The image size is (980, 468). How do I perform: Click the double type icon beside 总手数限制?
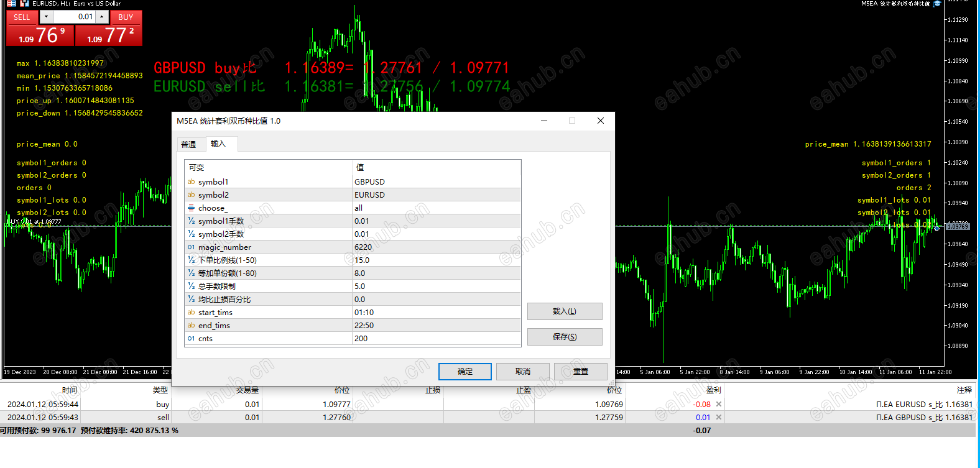click(x=191, y=286)
